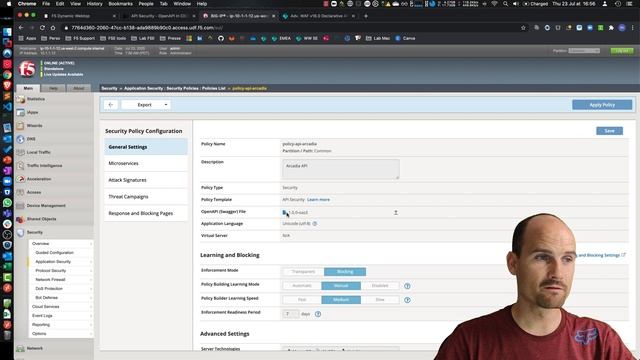Set Policy Building Learning Mode to Automatic
The width and height of the screenshot is (640, 360).
click(302, 286)
